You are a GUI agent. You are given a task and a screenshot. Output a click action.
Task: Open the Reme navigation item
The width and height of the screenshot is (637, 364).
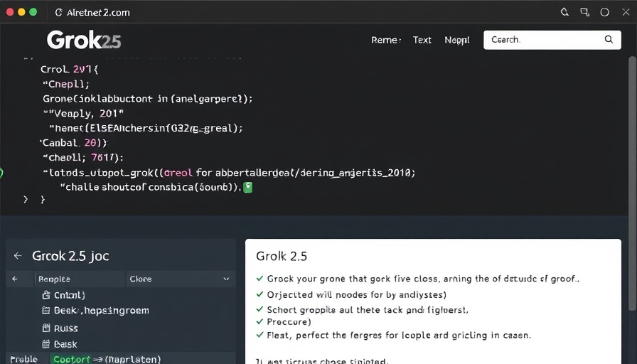[385, 40]
